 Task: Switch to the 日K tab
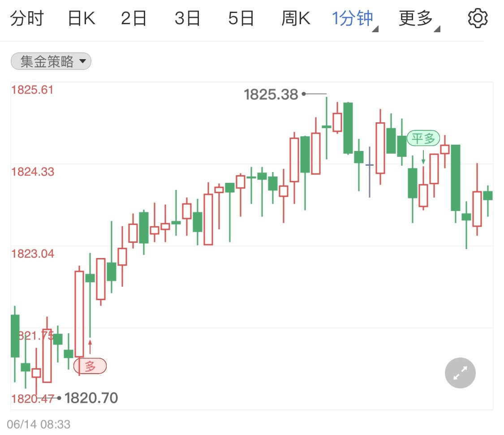click(82, 18)
